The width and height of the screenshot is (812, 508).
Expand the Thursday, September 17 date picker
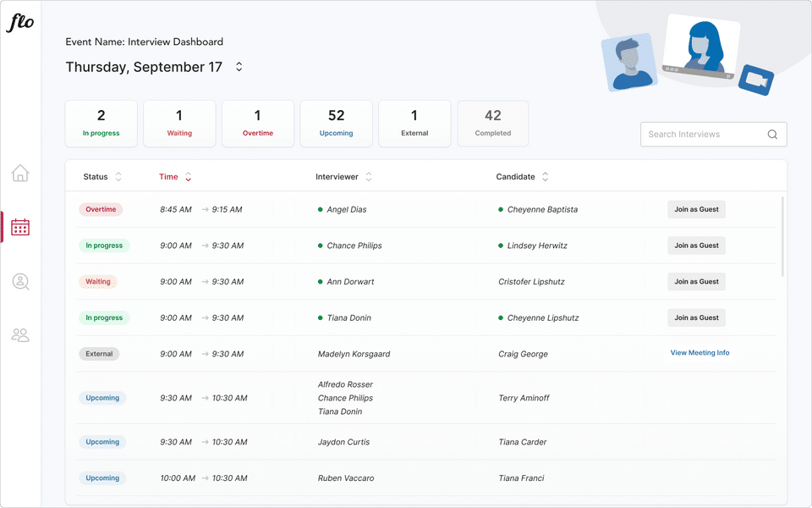coord(239,67)
